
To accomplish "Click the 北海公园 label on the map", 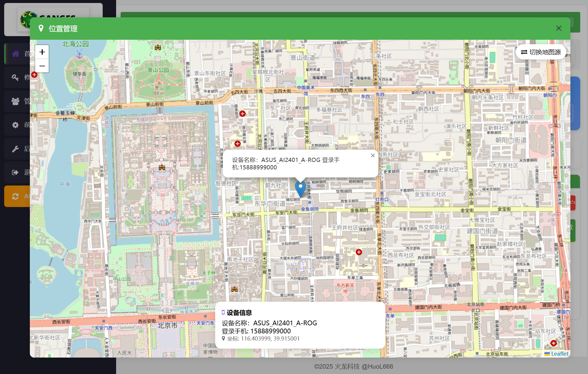I will click(x=75, y=44).
